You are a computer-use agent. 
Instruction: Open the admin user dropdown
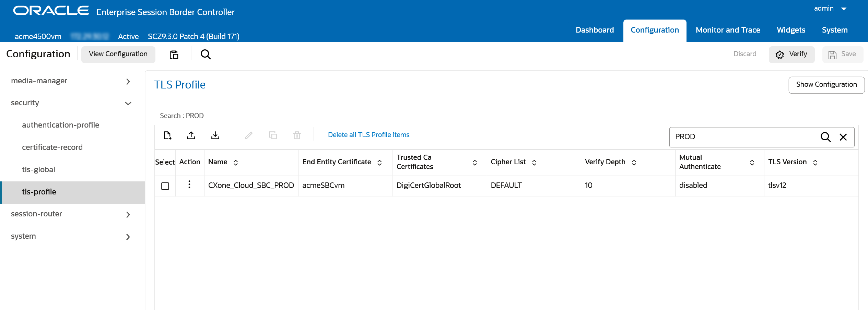(844, 9)
